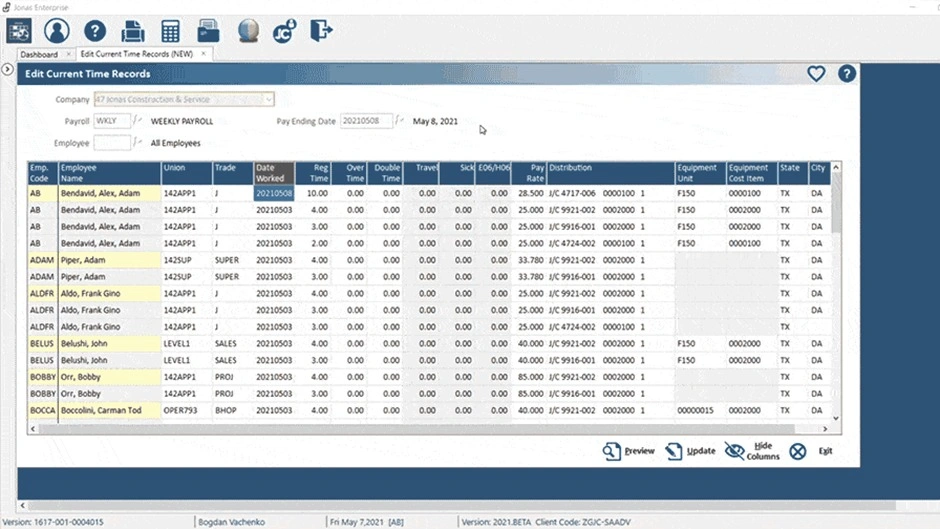940x529 pixels.
Task: Click the Preview button
Action: pyautogui.click(x=629, y=451)
